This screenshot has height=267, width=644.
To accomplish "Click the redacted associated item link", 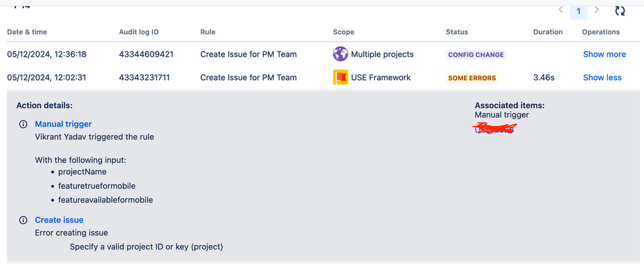I will coord(494,129).
